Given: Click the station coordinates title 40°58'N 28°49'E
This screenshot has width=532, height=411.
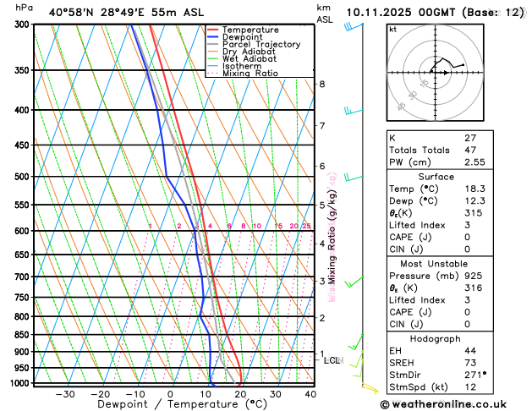Looking at the screenshot, I should tap(96, 13).
